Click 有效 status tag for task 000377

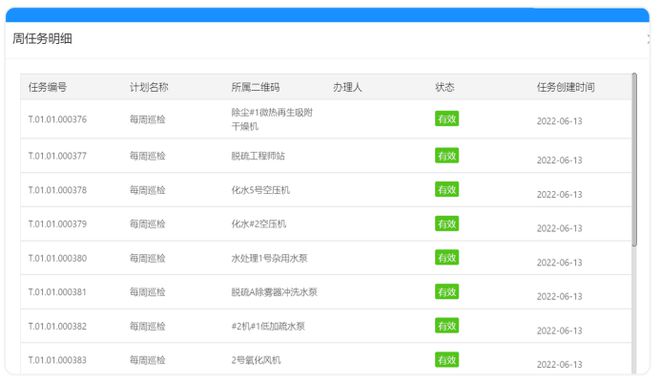coord(447,156)
